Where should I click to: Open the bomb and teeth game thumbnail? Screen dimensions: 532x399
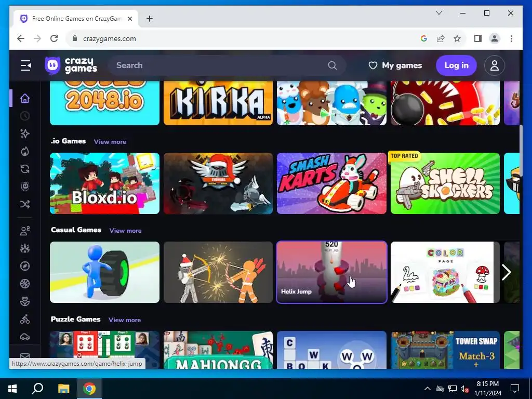click(445, 103)
